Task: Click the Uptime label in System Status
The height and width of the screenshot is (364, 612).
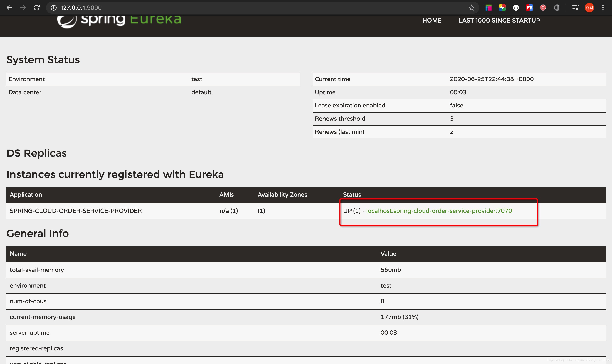Action: 325,92
